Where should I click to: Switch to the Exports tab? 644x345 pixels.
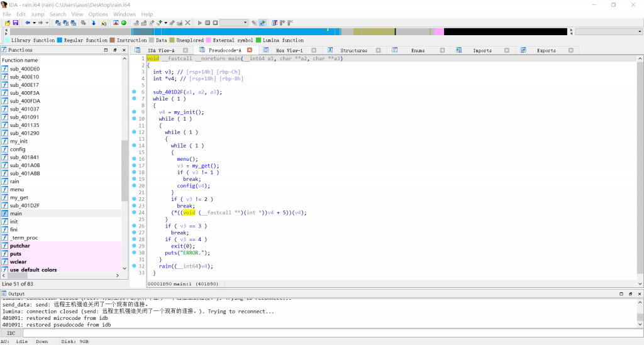point(547,50)
